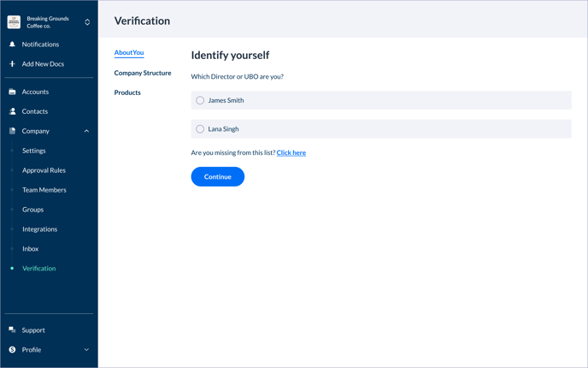Click the Breaking Grounds Coffee logo
This screenshot has width=588, height=368.
(x=14, y=22)
